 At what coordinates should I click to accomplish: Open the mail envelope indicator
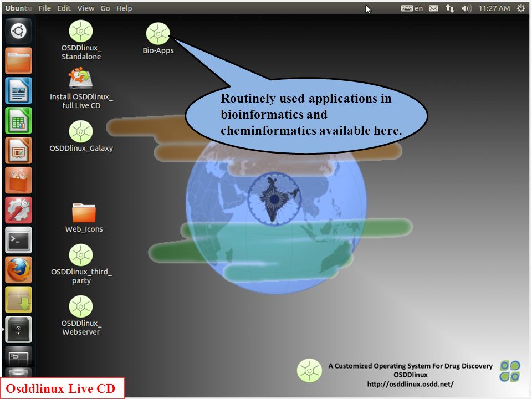coord(433,8)
